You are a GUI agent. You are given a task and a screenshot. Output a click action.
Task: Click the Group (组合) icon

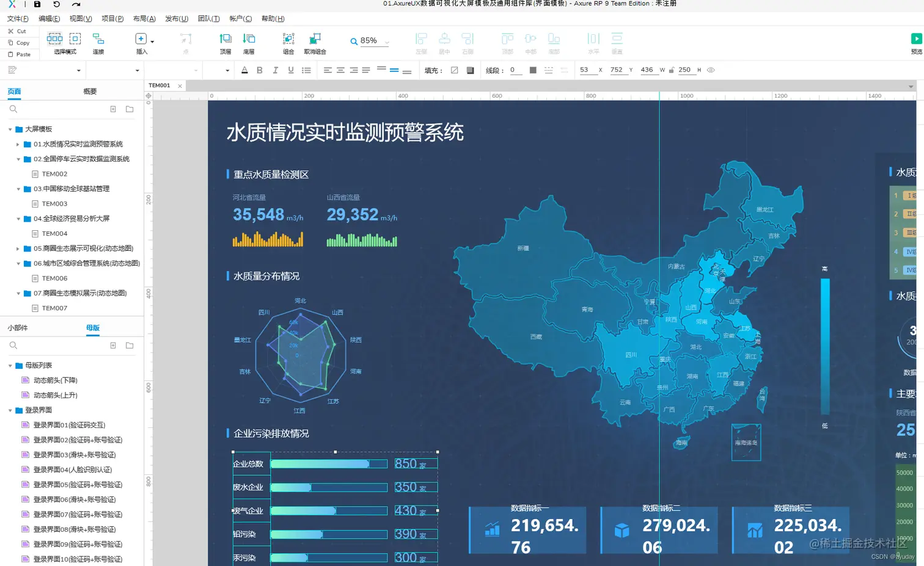[x=288, y=38]
